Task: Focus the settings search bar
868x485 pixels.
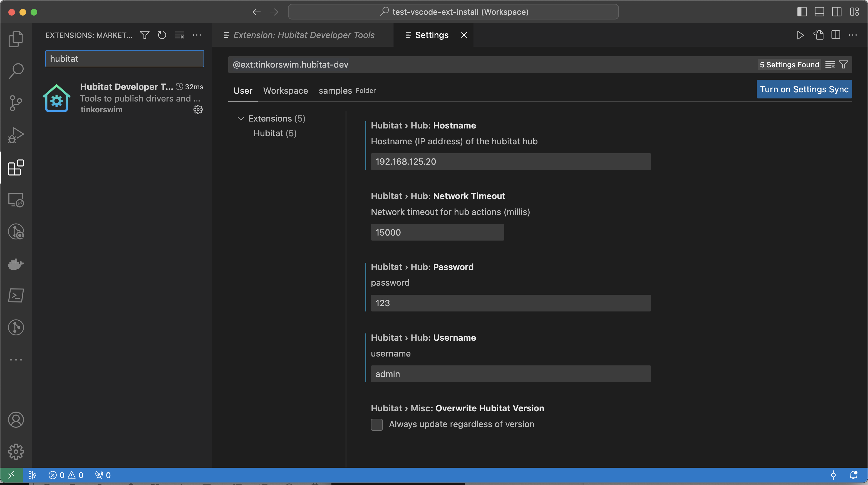Action: (x=492, y=64)
